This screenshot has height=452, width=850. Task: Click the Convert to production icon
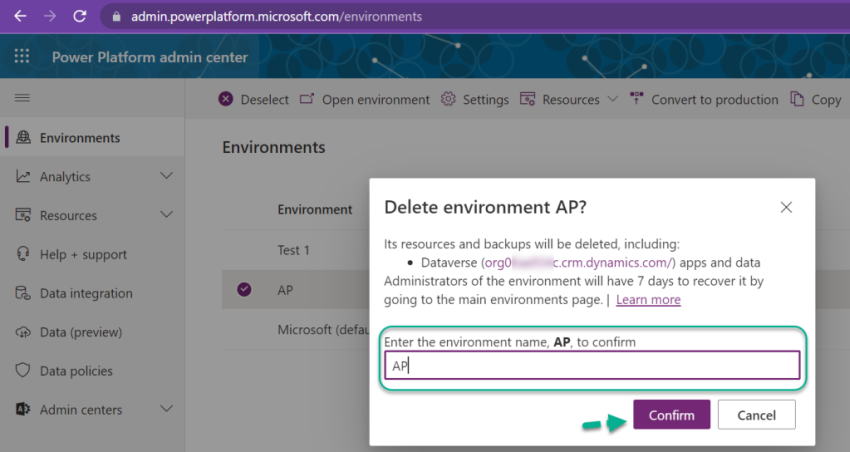[636, 99]
